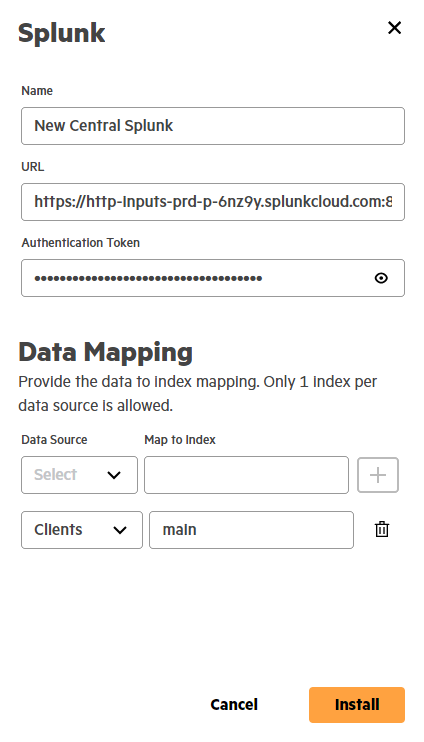The height and width of the screenshot is (742, 424).
Task: Click the Data Mapping heading
Action: pos(106,353)
